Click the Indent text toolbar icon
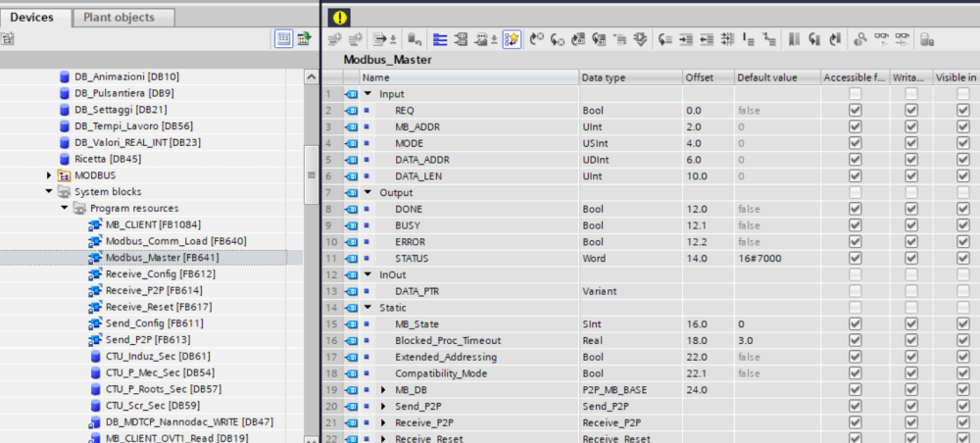This screenshot has width=980, height=443. pos(686,39)
